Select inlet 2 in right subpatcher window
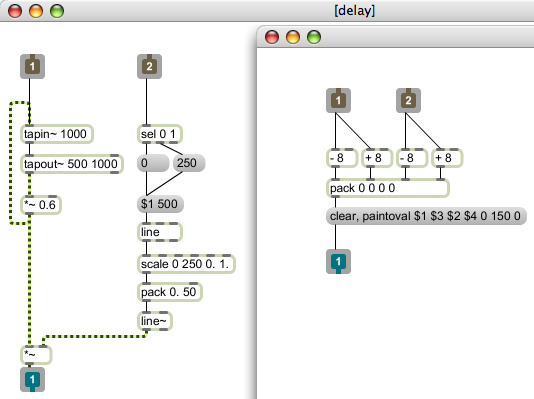 point(408,100)
